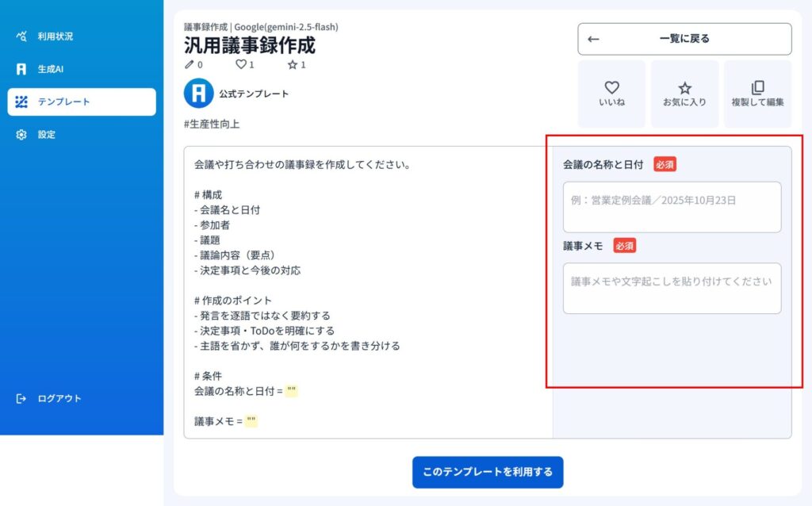
Task: Click the 公式テンプレート avatar icon
Action: (198, 94)
